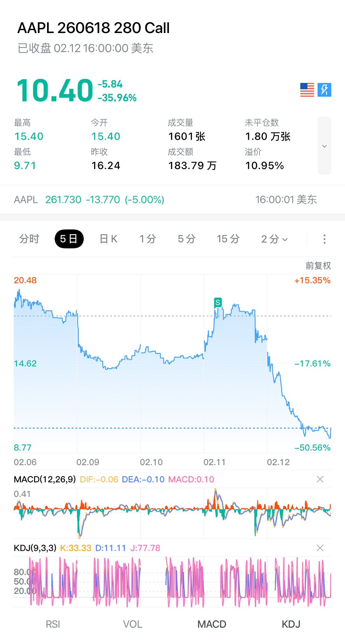
Task: Open the three-dot chart options menu
Action: [x=324, y=239]
